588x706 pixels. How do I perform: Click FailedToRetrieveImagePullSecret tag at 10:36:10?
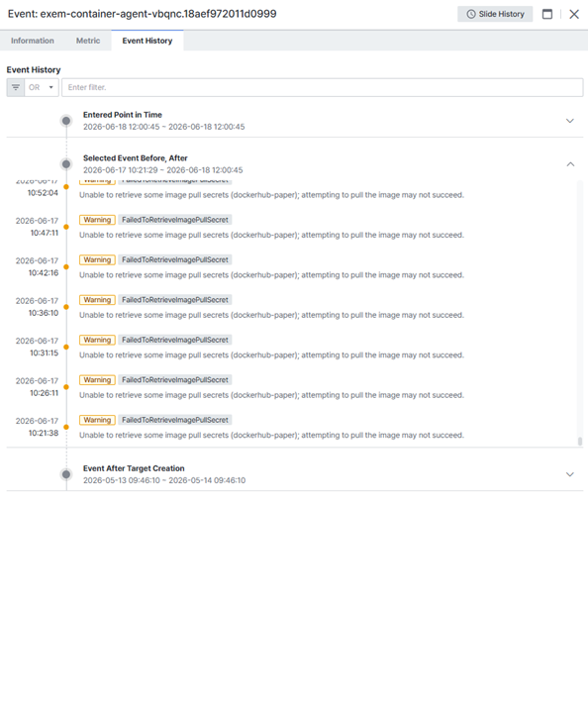coord(175,300)
